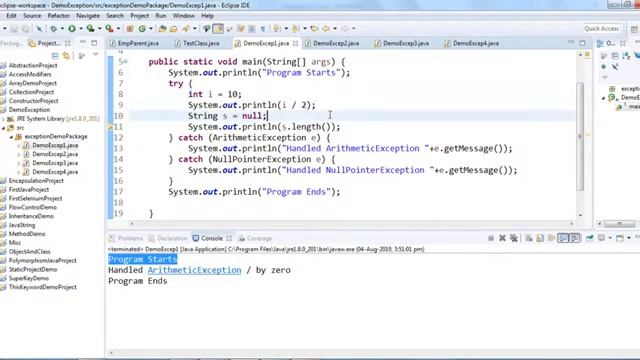Screen dimensions: 640x360
Task: Toggle Show Console on Standard Out change
Action: pyautogui.click(x=563, y=238)
